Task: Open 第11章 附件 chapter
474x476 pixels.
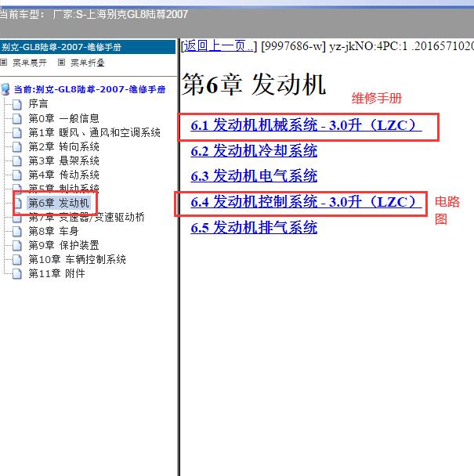Action: (57, 273)
